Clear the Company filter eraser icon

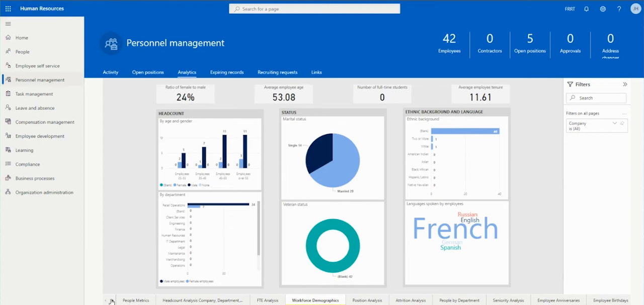click(622, 123)
